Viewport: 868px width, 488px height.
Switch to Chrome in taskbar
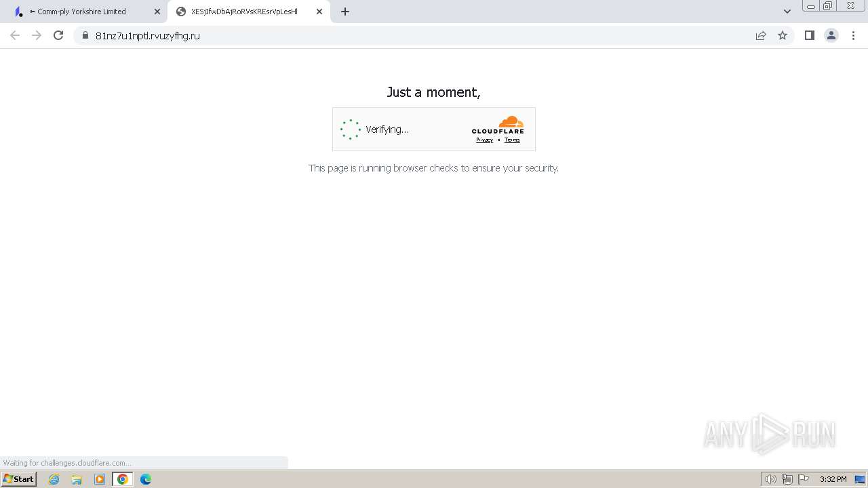[x=123, y=479]
